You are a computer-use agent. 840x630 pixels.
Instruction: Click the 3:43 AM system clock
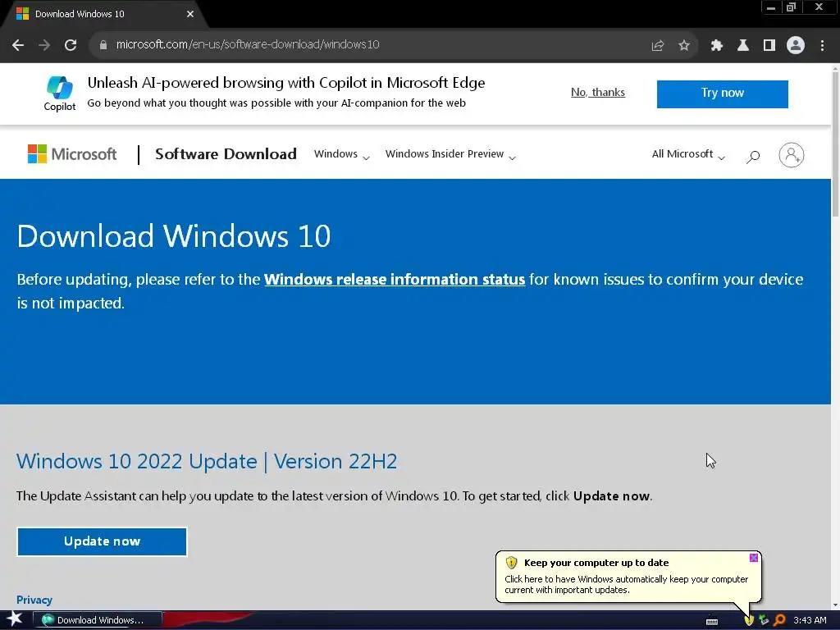point(810,620)
